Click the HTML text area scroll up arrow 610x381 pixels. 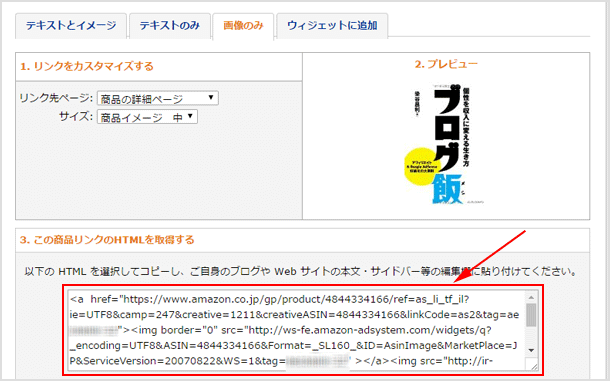pyautogui.click(x=531, y=297)
